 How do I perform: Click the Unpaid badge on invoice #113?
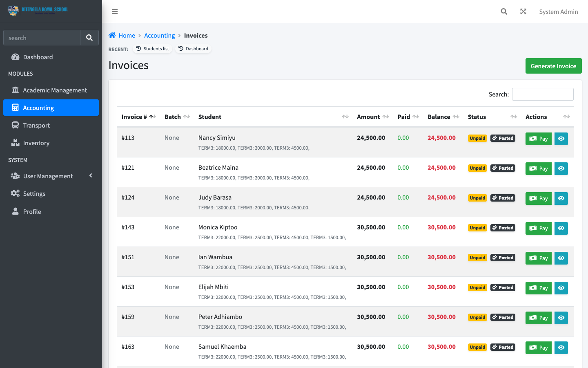(x=477, y=138)
